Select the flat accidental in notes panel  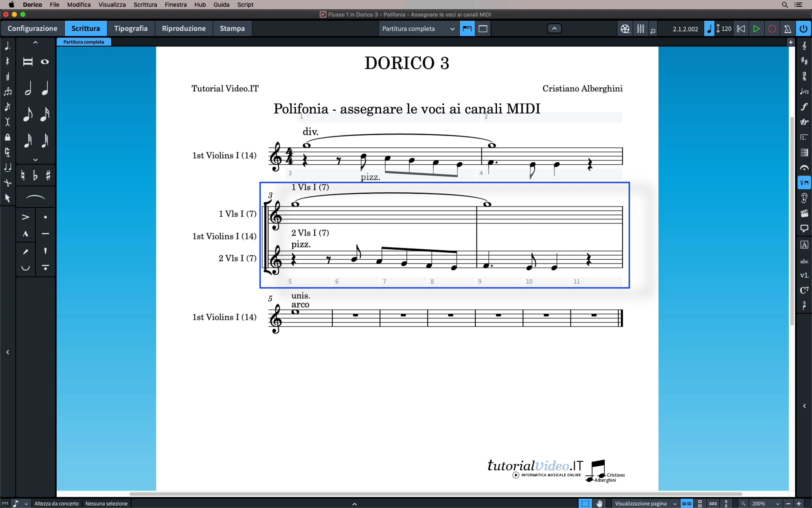point(35,175)
